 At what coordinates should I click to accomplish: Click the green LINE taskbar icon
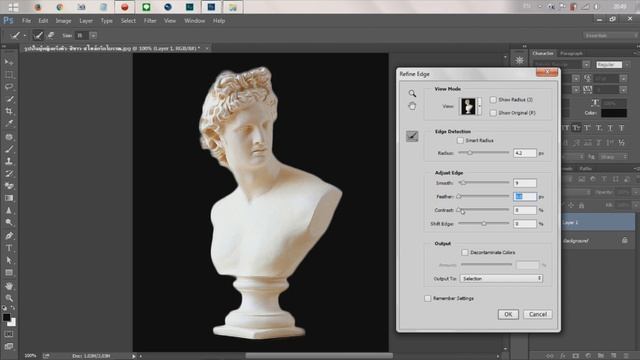pyautogui.click(x=146, y=7)
